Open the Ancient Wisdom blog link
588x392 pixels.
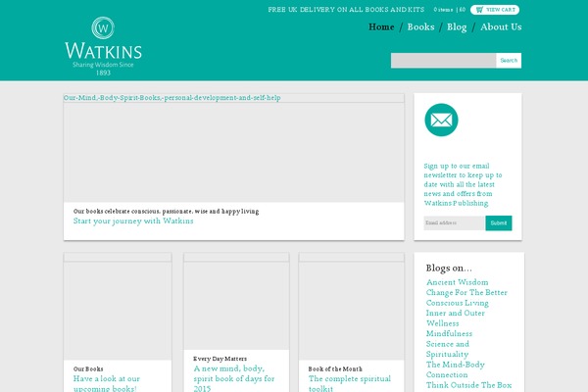pos(457,282)
